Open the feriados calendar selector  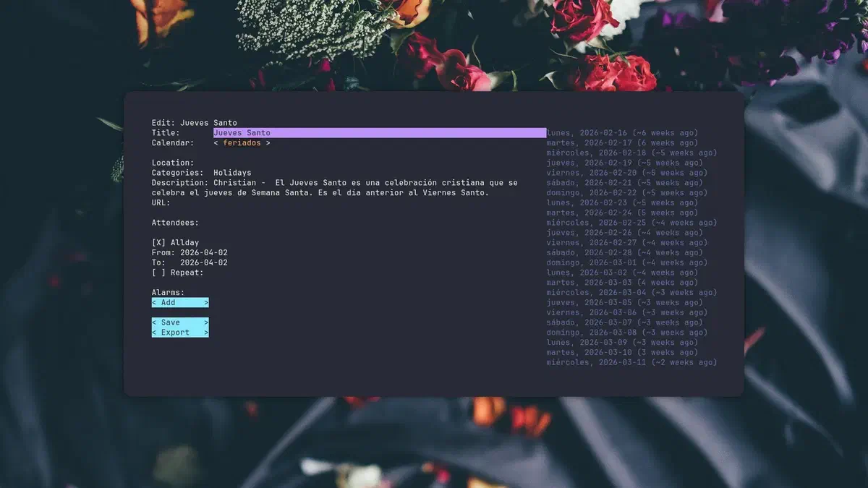(x=242, y=143)
